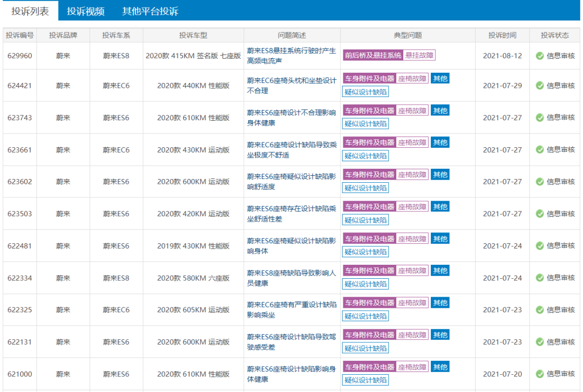Click 信息审核 status in row 623743

[560, 118]
